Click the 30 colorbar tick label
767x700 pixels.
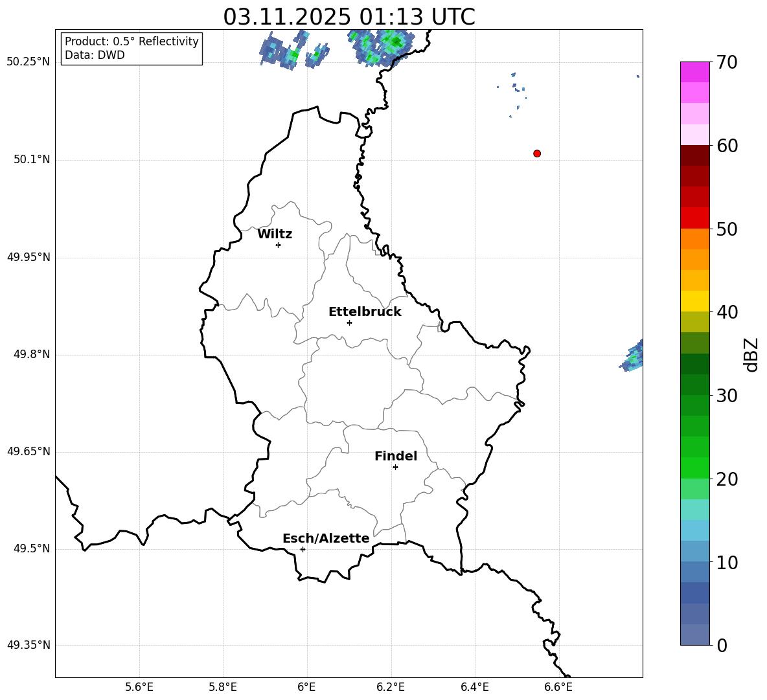point(727,396)
